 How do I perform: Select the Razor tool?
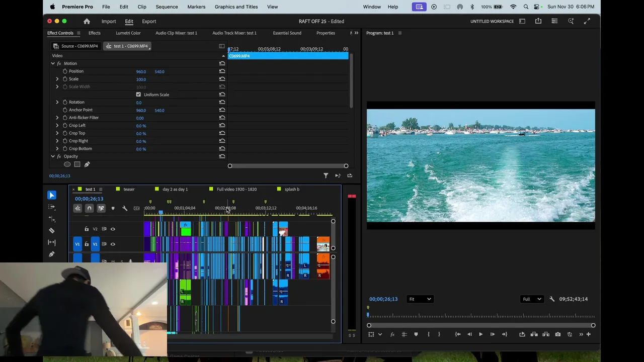click(52, 230)
